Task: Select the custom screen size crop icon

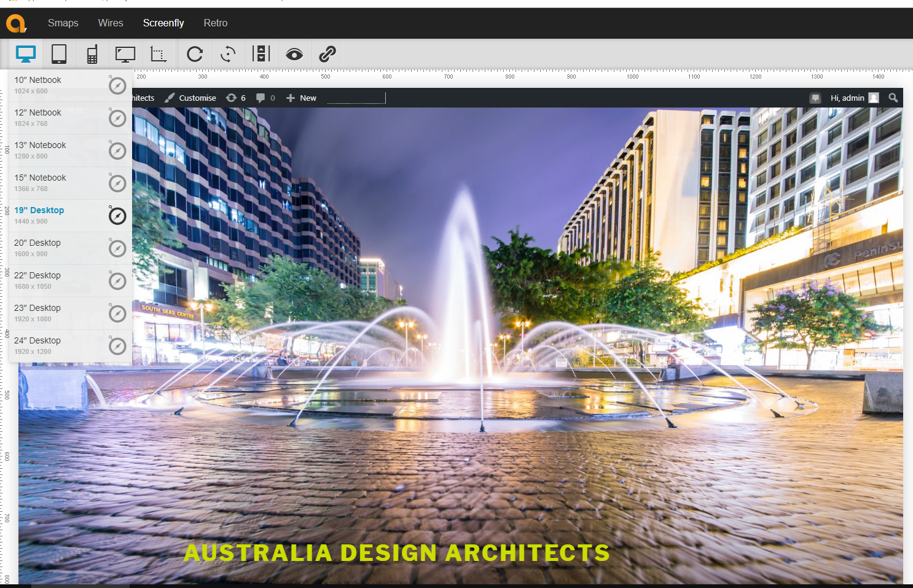Action: pyautogui.click(x=159, y=54)
